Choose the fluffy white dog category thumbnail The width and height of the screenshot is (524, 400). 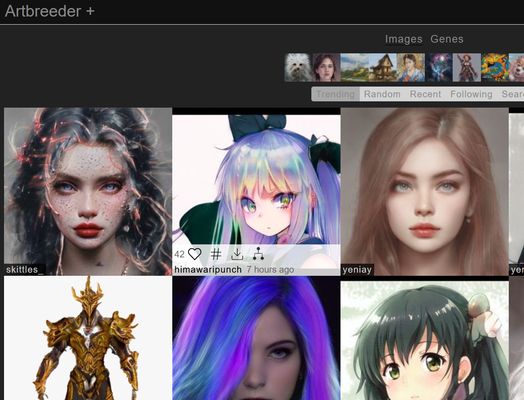point(298,68)
